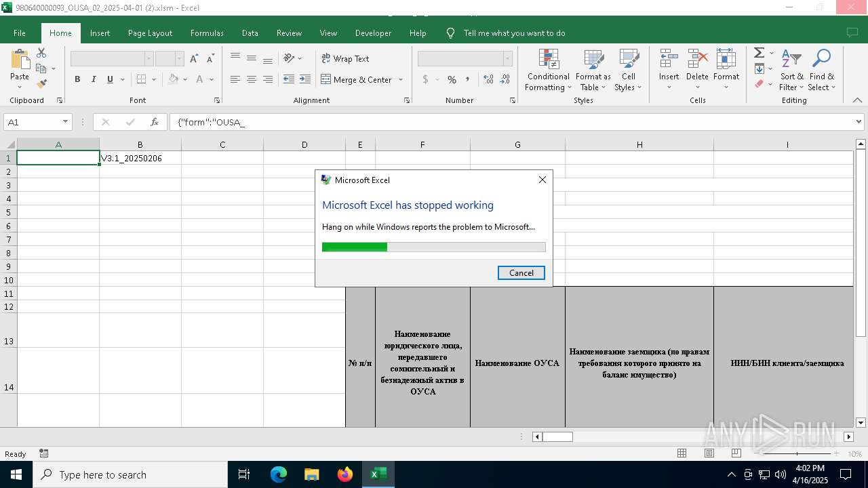Align text left
Screen dimensions: 868x488
(235, 79)
